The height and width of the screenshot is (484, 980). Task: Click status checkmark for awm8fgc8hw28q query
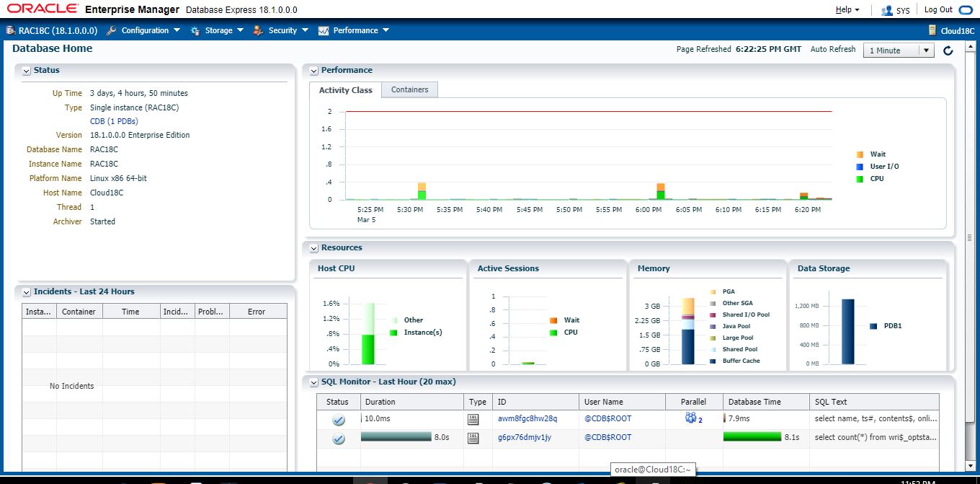(x=338, y=419)
